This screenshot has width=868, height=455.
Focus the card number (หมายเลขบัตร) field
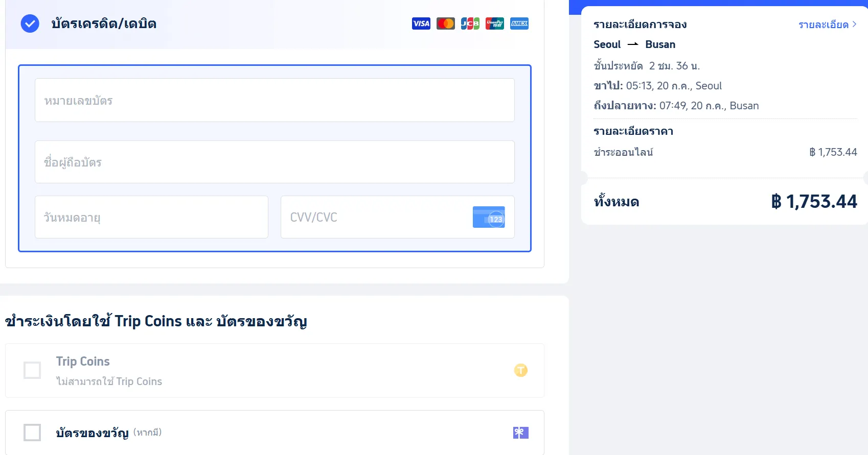[275, 100]
